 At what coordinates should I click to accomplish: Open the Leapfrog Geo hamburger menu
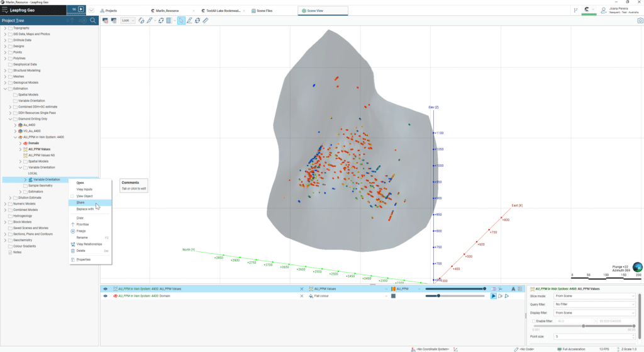click(4, 11)
